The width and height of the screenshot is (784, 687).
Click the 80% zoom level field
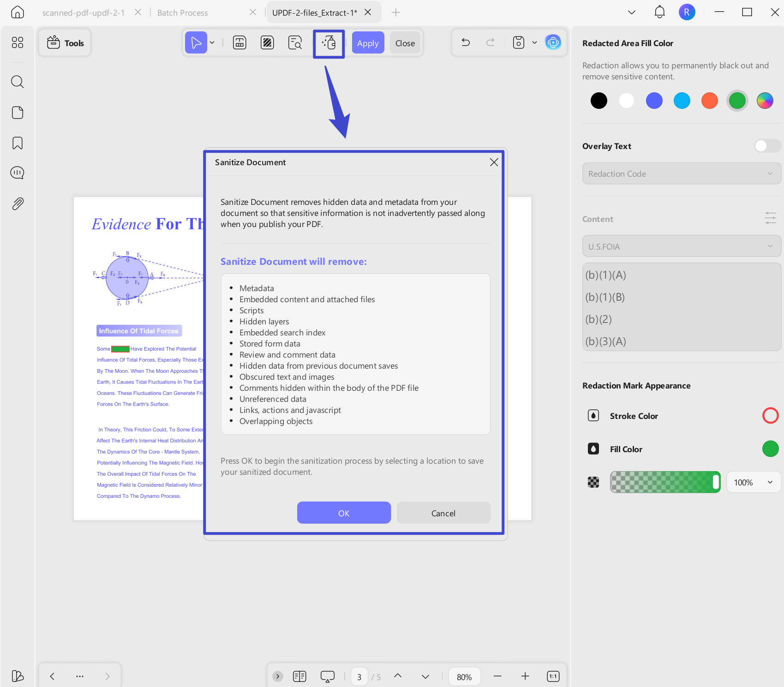(464, 677)
